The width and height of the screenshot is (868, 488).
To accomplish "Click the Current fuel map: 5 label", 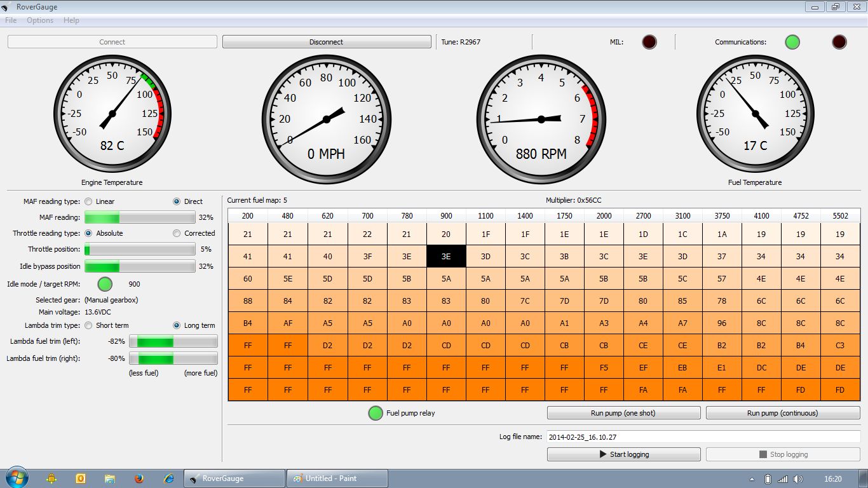I will pyautogui.click(x=257, y=200).
